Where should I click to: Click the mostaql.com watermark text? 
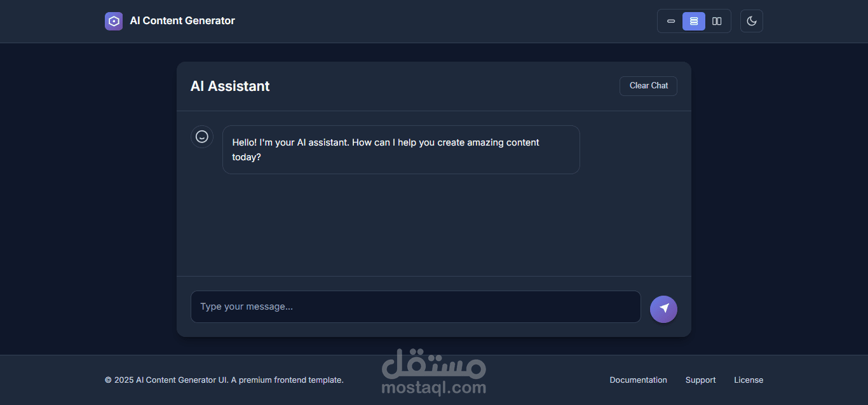click(434, 387)
